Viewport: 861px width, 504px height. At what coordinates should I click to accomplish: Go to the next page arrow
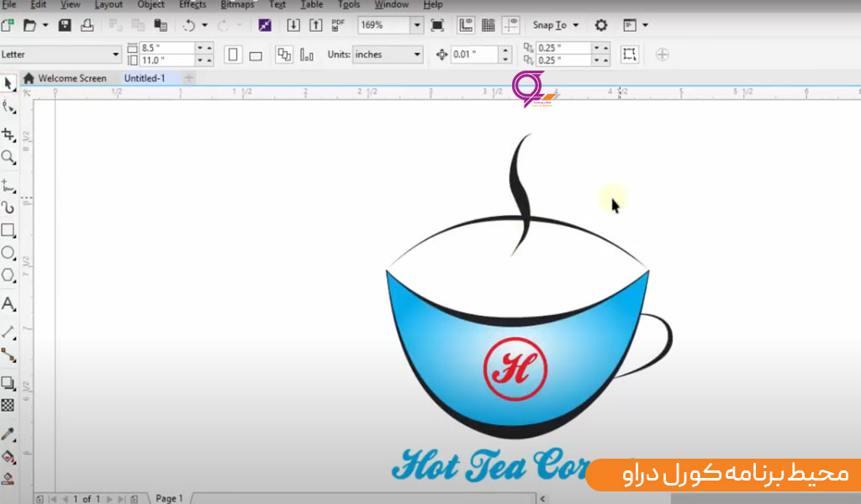pyautogui.click(x=108, y=499)
